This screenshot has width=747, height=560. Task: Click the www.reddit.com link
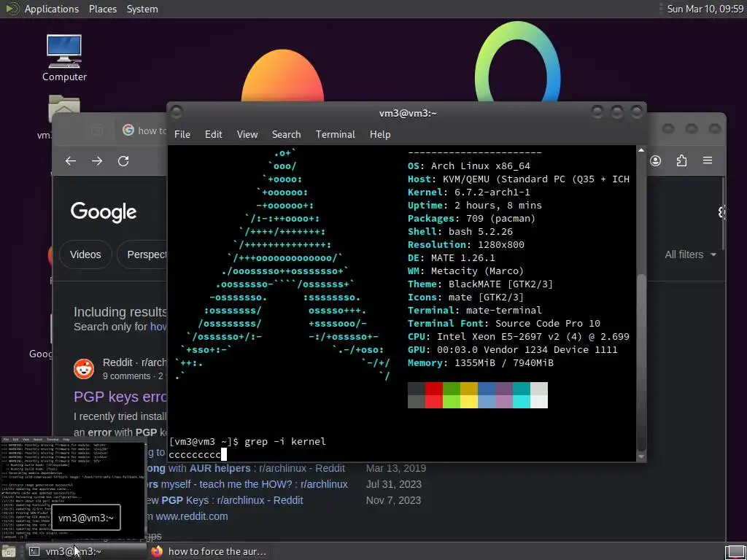(192, 516)
